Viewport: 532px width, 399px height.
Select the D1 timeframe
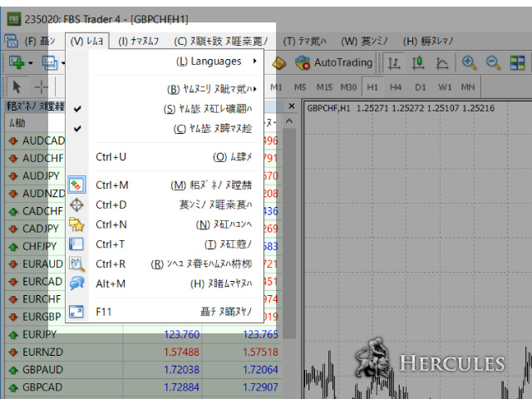tap(420, 87)
